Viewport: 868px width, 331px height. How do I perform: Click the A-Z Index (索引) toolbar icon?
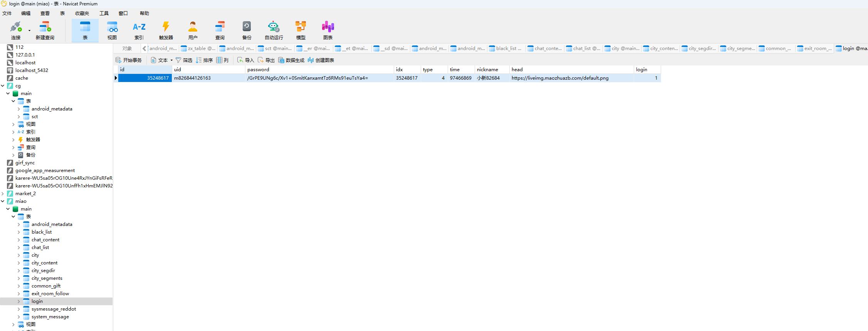(139, 30)
